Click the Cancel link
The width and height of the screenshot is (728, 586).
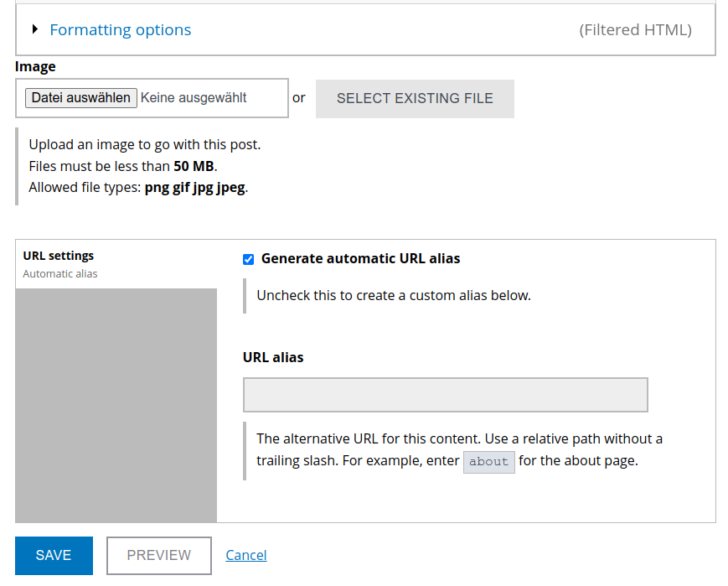245,555
